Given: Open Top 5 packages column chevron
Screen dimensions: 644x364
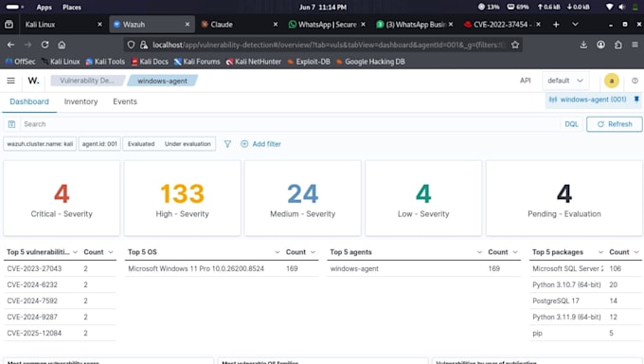Looking at the screenshot, I should click(x=600, y=252).
